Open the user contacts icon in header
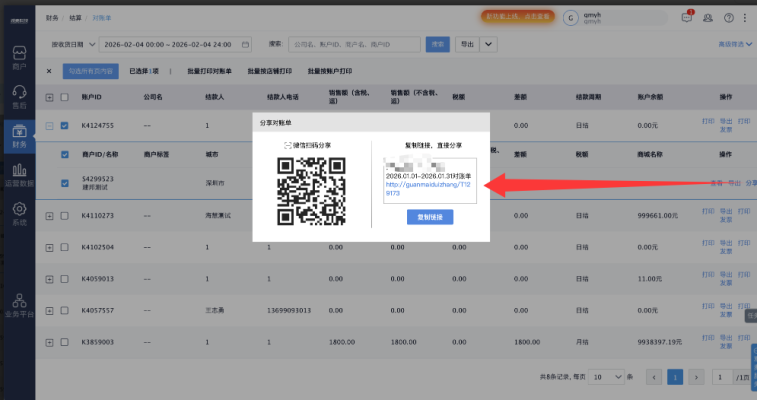757x400 pixels. (x=708, y=18)
